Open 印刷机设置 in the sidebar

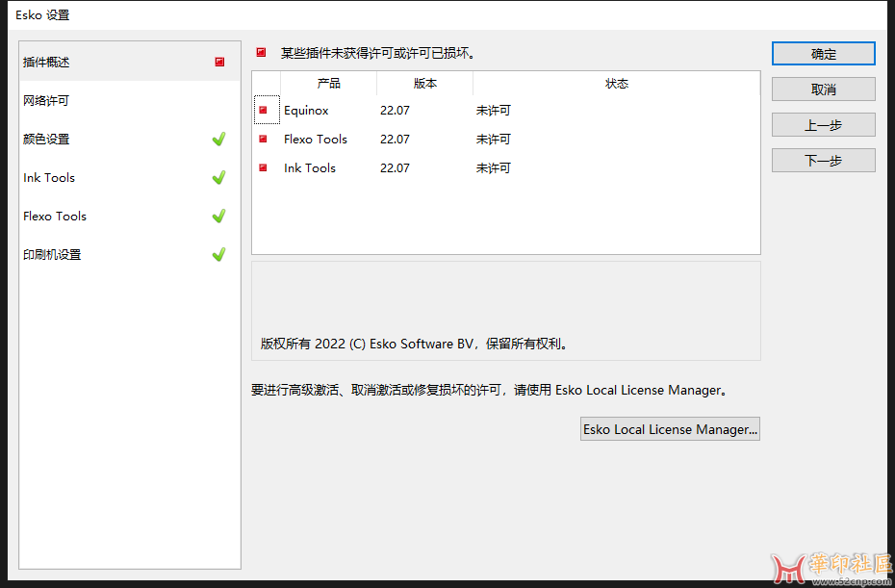tap(130, 255)
